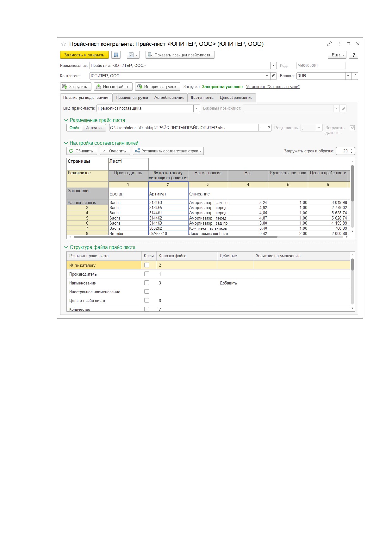The height and width of the screenshot is (555, 392).
Task: Collapse Настройка соответствия полей section
Action: tap(66, 143)
